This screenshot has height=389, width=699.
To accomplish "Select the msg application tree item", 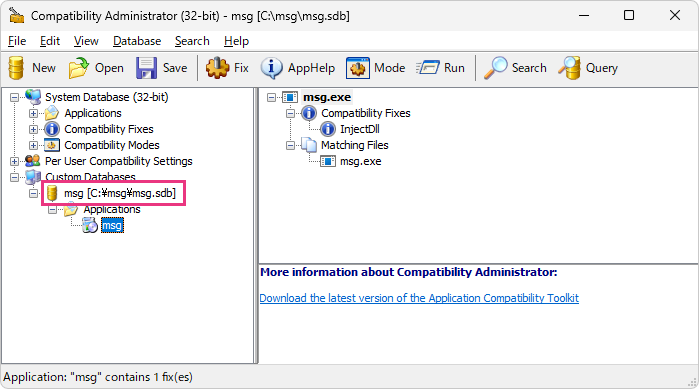I will (112, 225).
